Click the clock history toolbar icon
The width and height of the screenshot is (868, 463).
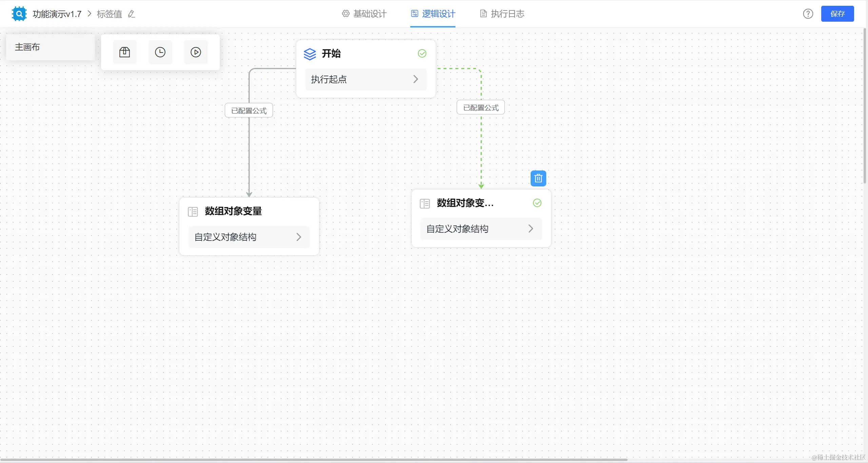[x=160, y=52]
